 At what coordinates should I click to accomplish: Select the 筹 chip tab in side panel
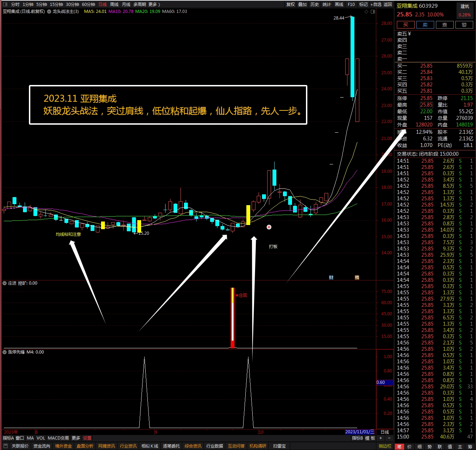click(470, 447)
